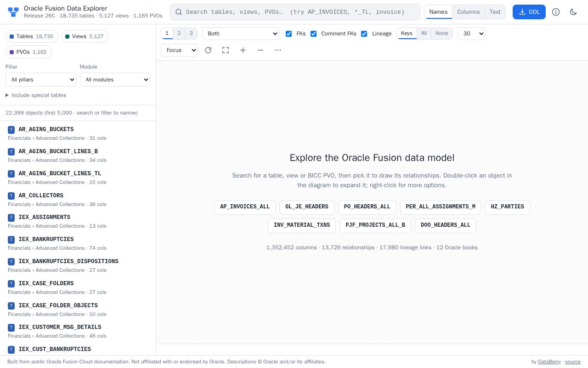
Task: Open the info icon in header
Action: pyautogui.click(x=556, y=12)
